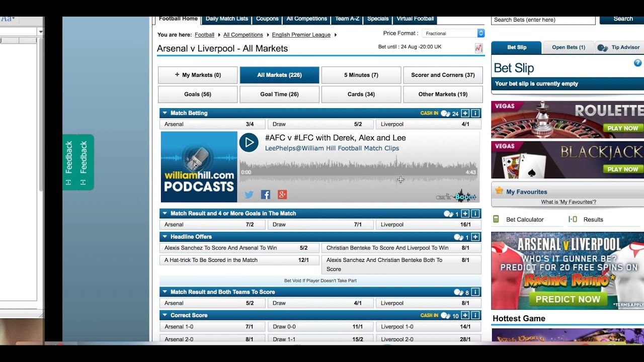Expand the English Premier League breadcrumb arrow

[336, 35]
